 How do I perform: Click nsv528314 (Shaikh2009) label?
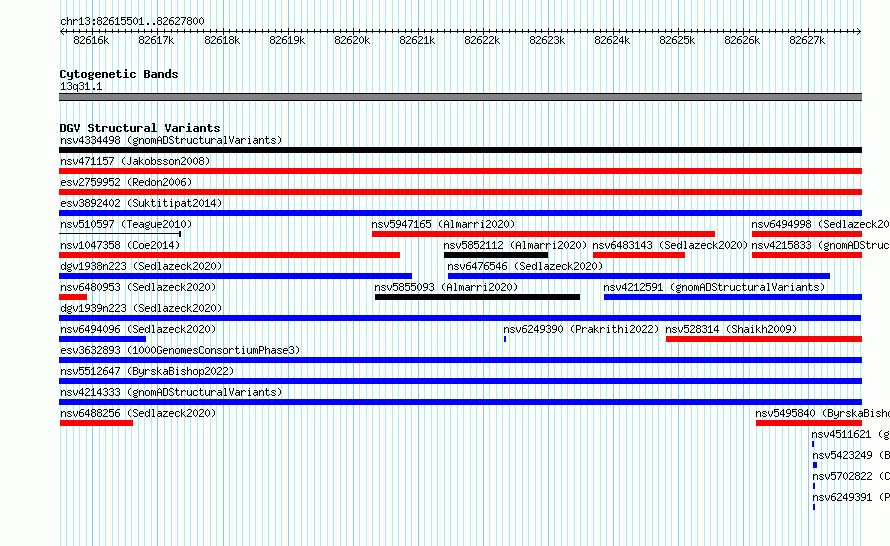coord(731,329)
